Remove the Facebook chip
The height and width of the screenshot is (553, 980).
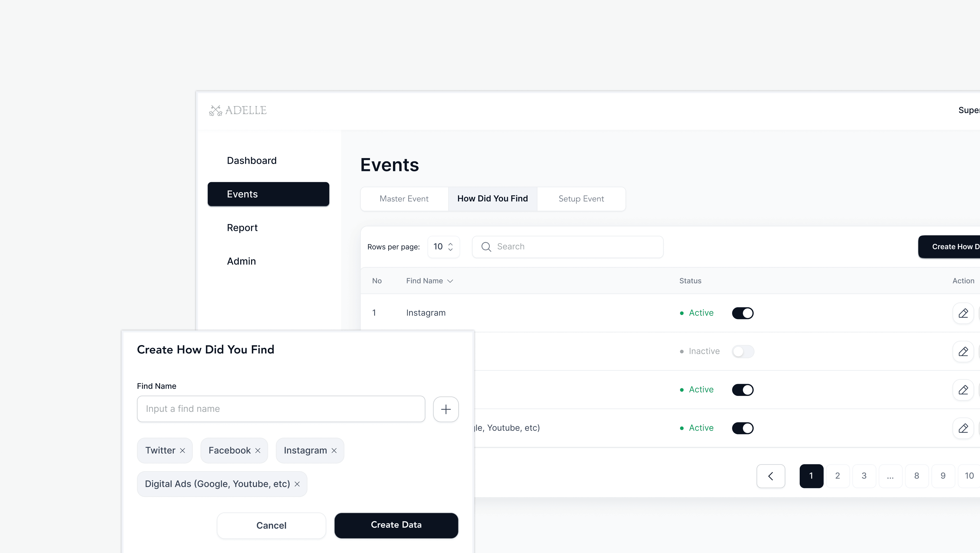tap(258, 450)
